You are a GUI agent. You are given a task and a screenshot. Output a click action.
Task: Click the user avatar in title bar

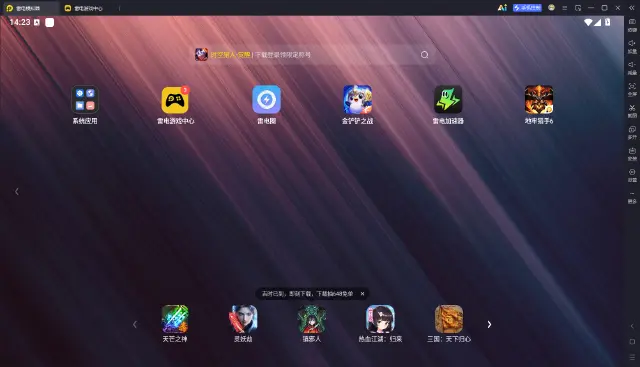point(551,8)
